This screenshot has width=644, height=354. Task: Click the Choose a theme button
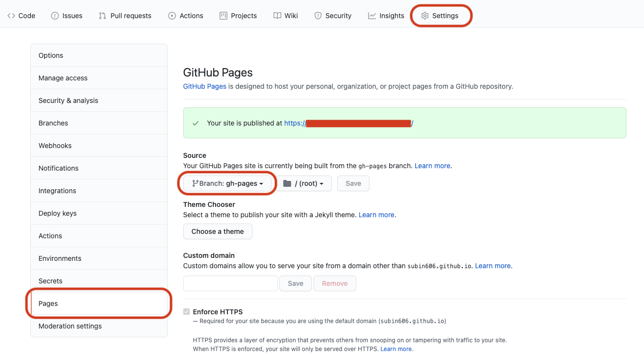(218, 231)
